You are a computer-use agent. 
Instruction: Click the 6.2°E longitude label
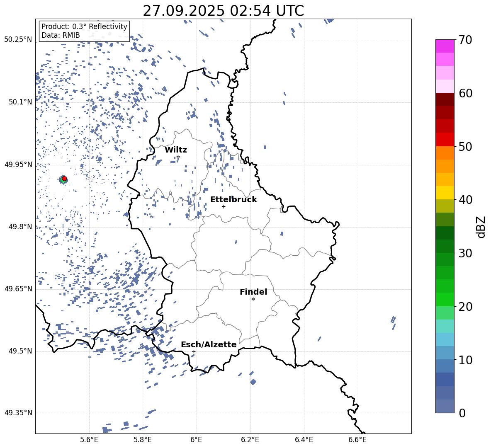250,440
